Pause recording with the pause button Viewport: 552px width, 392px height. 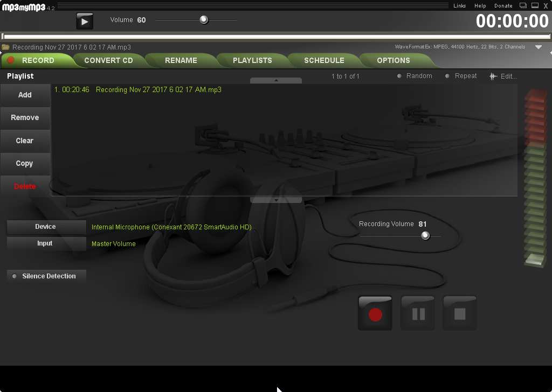(x=418, y=313)
